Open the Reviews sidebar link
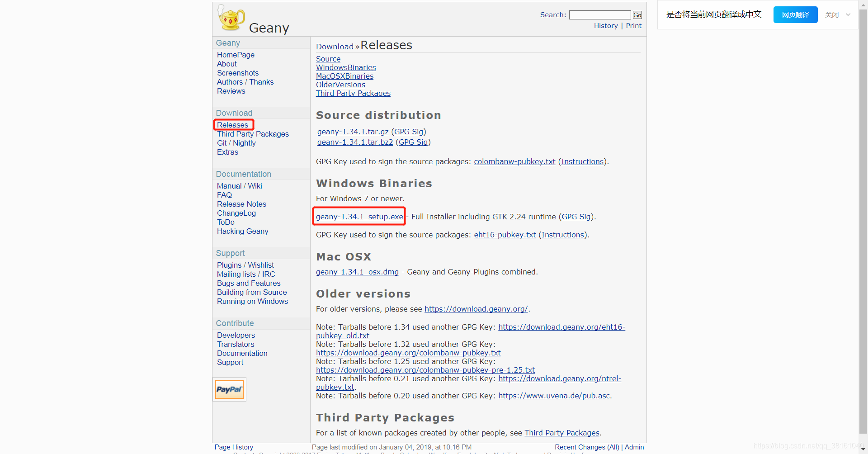 tap(231, 91)
